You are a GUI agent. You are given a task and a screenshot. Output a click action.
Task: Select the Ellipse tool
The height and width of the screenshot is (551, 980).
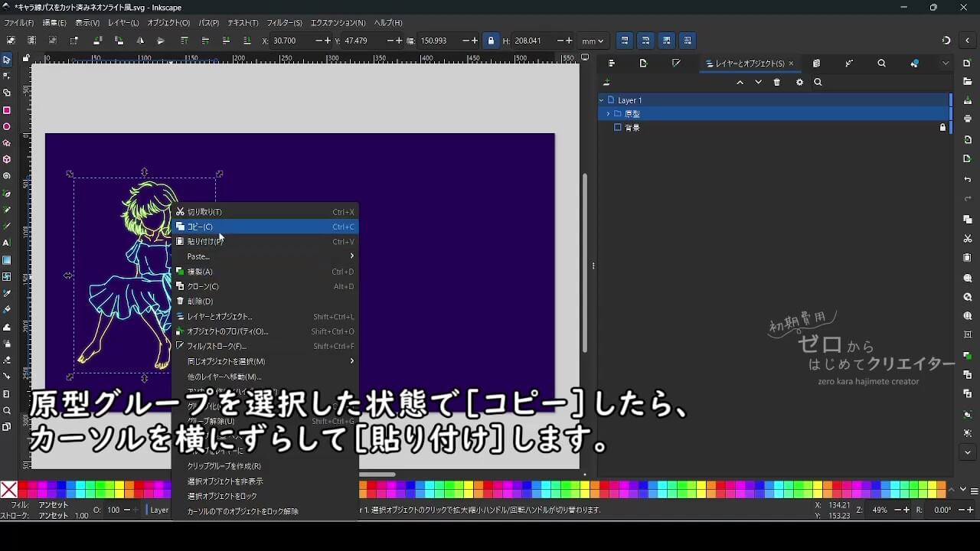click(8, 124)
